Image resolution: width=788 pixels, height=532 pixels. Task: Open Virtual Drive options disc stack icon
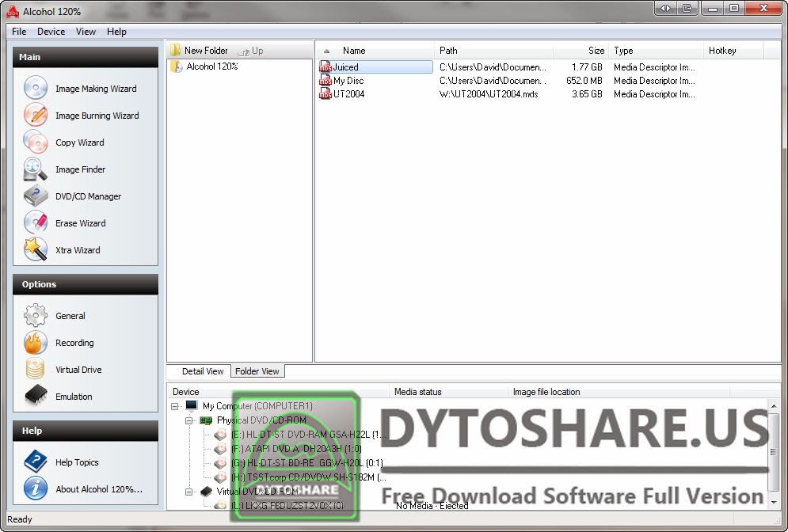[x=36, y=369]
